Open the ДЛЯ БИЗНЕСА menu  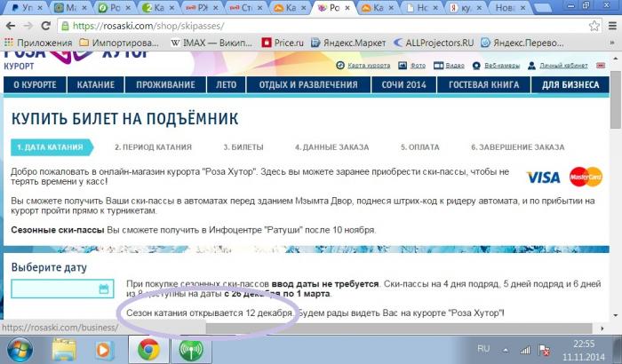(570, 85)
